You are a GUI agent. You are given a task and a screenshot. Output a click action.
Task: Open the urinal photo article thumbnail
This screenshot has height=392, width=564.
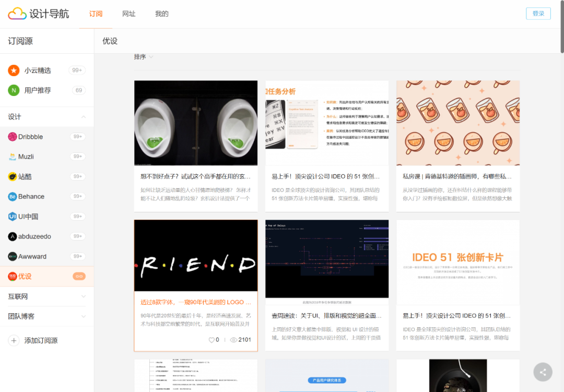(196, 123)
